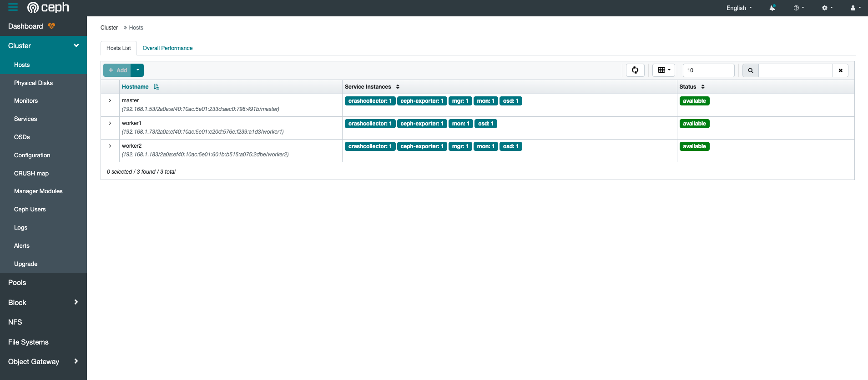Sort by Status column

(688, 87)
